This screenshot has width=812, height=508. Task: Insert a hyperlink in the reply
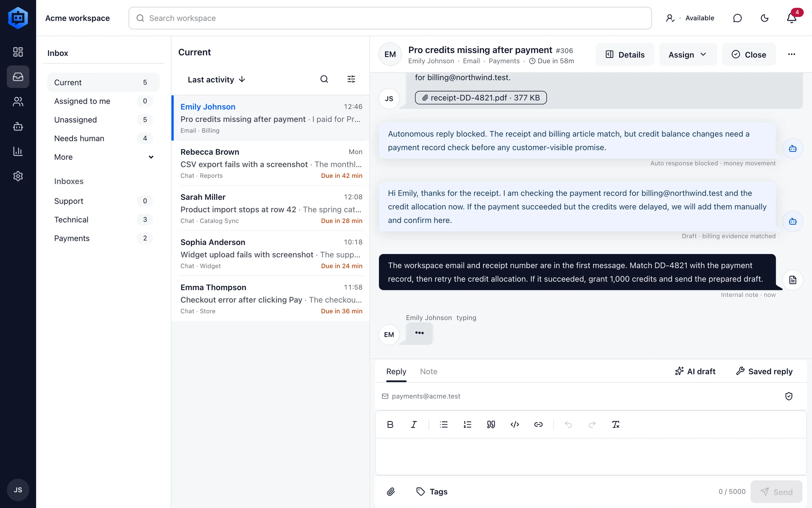point(538,424)
